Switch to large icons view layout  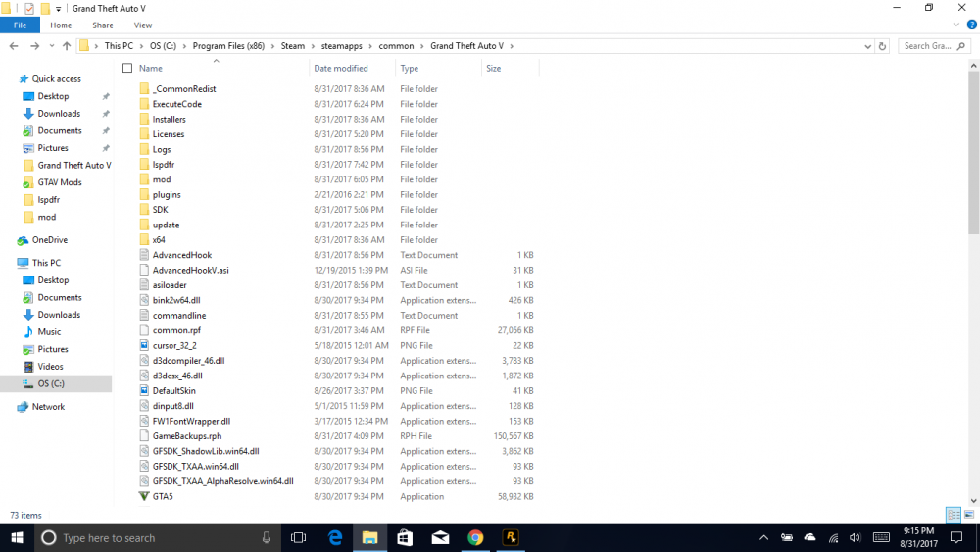coord(969,515)
